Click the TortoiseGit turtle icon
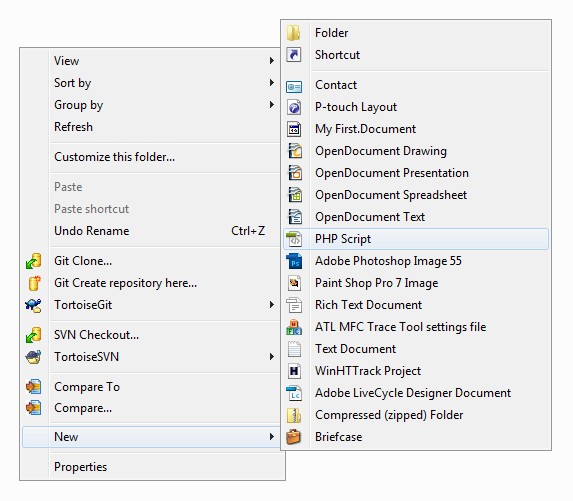Screen dimensions: 573x501 (33, 305)
